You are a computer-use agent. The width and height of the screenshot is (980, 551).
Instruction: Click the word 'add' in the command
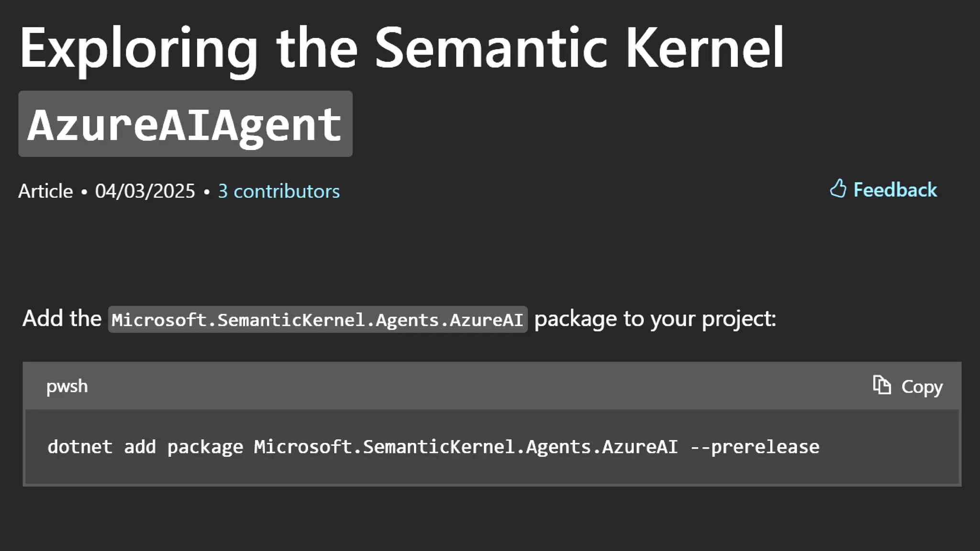pos(140,447)
